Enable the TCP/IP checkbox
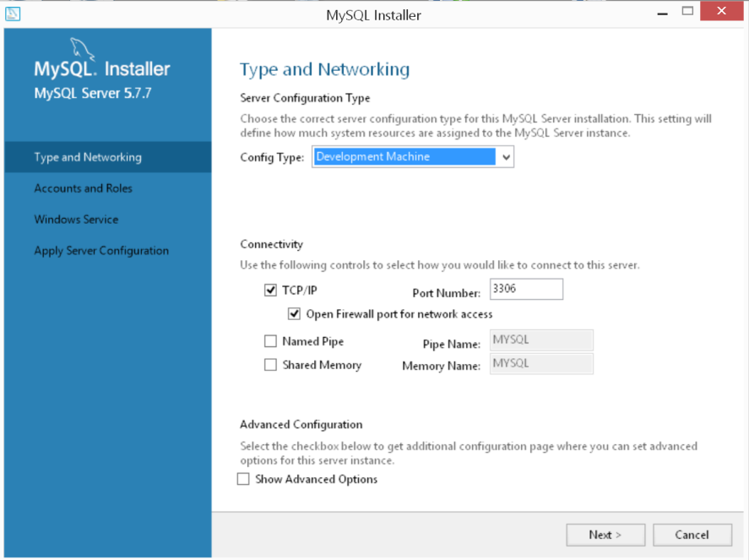Image resolution: width=749 pixels, height=560 pixels. coord(270,290)
